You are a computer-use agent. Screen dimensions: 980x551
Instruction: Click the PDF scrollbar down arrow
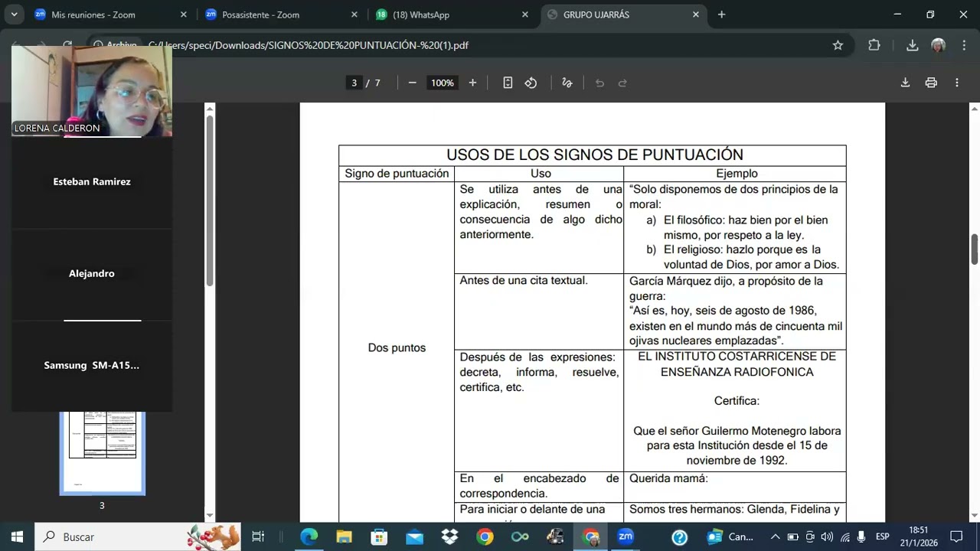975,516
